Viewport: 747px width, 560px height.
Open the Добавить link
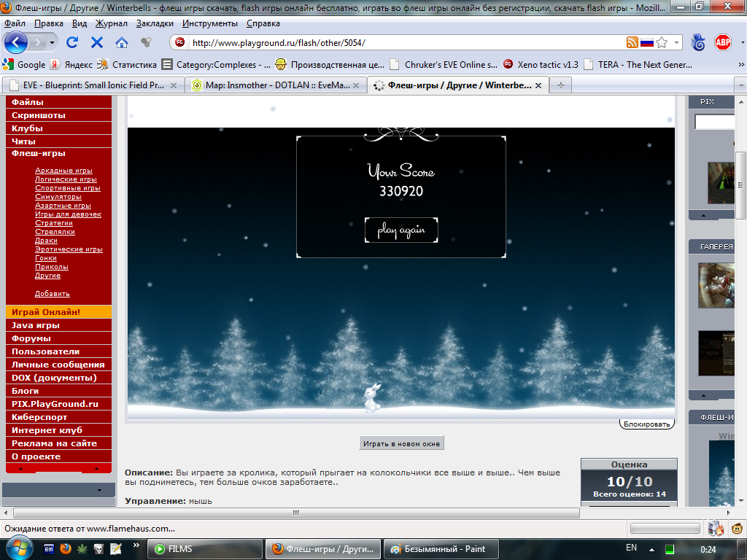(x=53, y=293)
